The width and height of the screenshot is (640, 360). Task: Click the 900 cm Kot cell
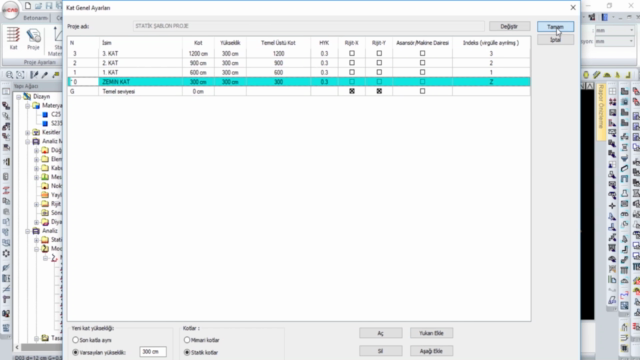[x=198, y=63]
